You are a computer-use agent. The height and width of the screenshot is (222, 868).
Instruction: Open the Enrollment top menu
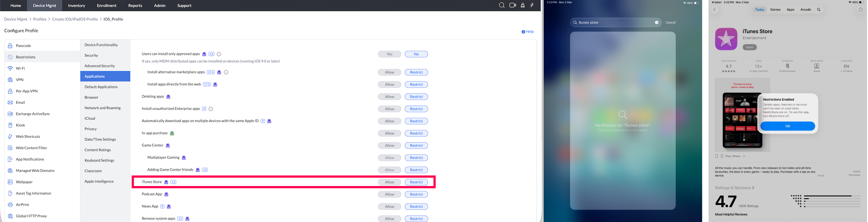[106, 5]
